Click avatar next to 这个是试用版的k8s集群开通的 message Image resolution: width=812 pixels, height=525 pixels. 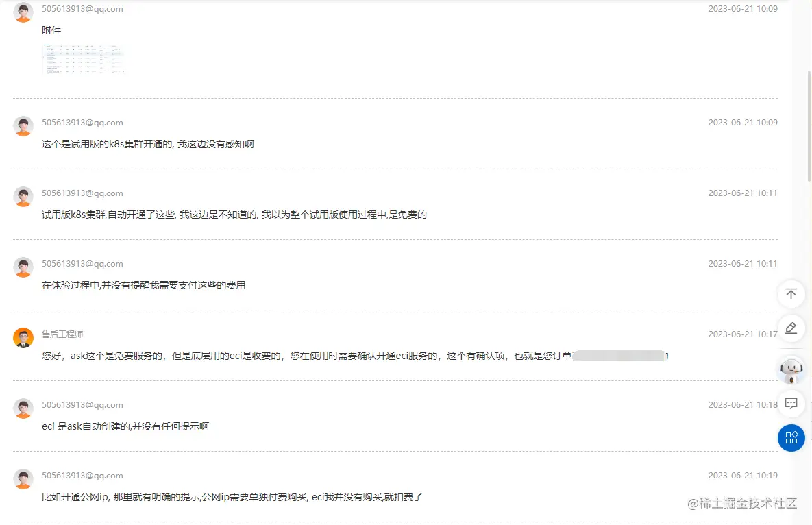[23, 126]
